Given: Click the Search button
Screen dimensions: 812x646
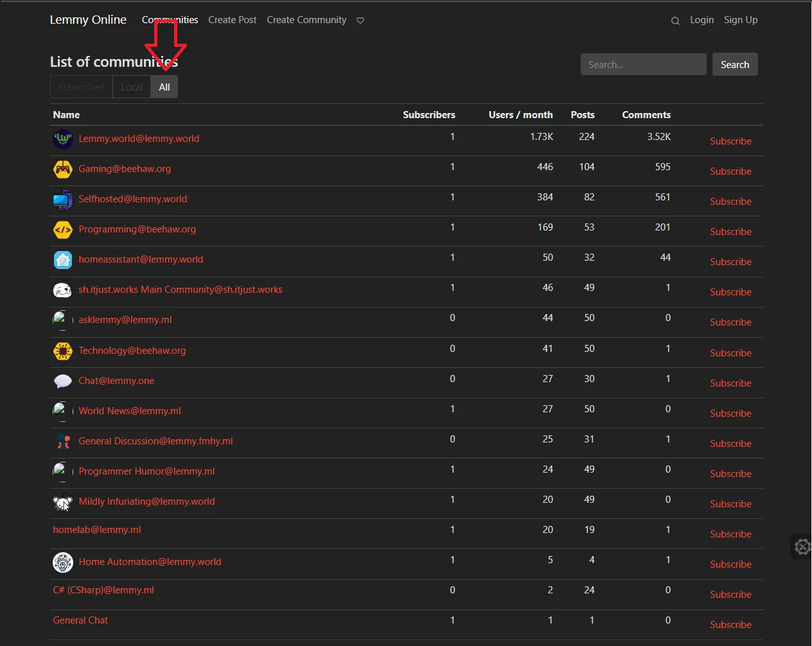Looking at the screenshot, I should pyautogui.click(x=735, y=64).
